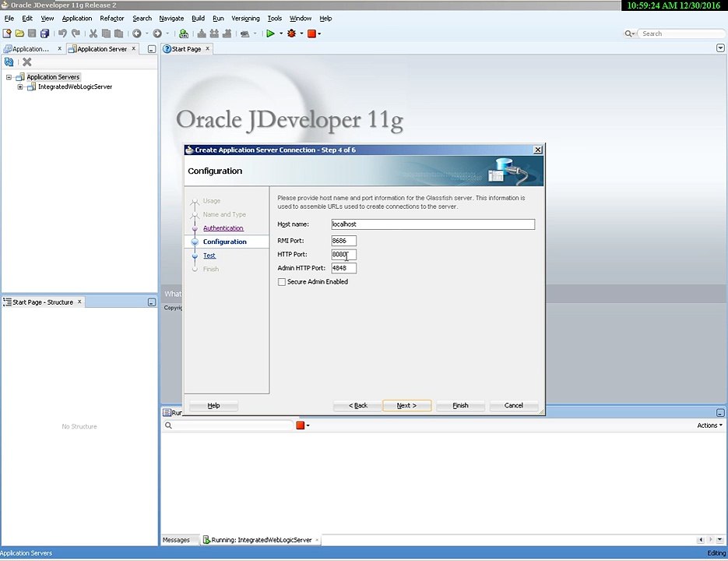
Task: Minimize the Start Page Structure panel
Action: click(151, 302)
